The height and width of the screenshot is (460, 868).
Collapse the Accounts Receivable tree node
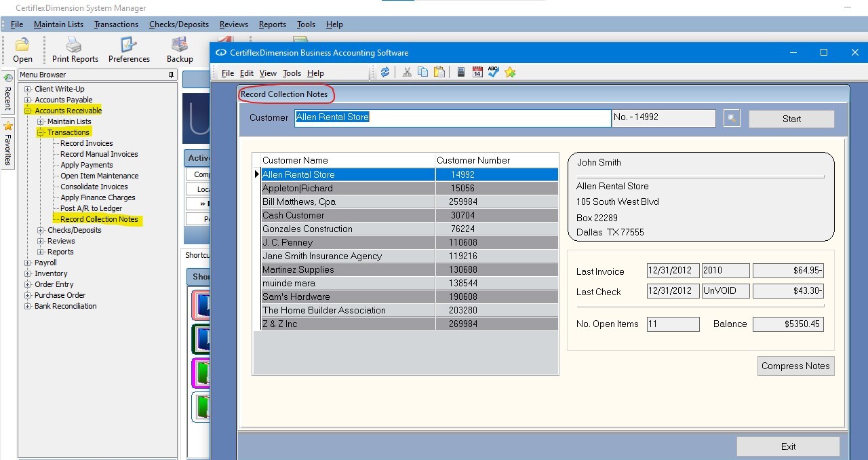pyautogui.click(x=28, y=111)
